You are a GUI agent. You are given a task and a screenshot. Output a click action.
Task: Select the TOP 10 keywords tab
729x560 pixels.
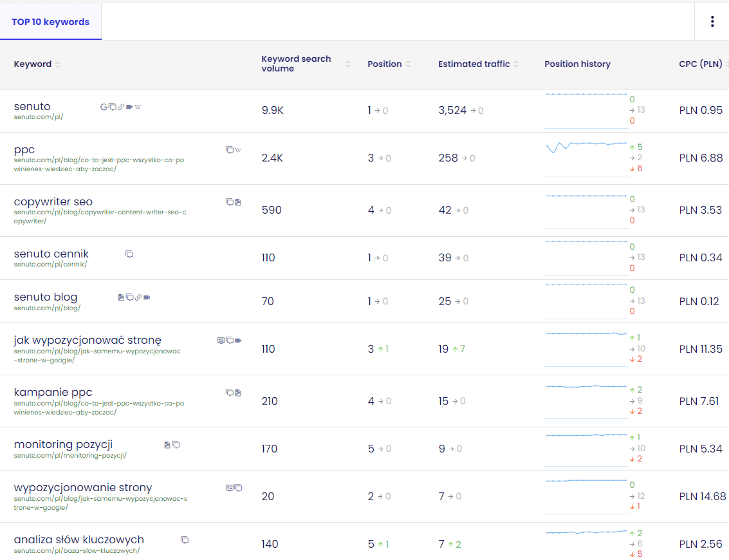pyautogui.click(x=51, y=22)
